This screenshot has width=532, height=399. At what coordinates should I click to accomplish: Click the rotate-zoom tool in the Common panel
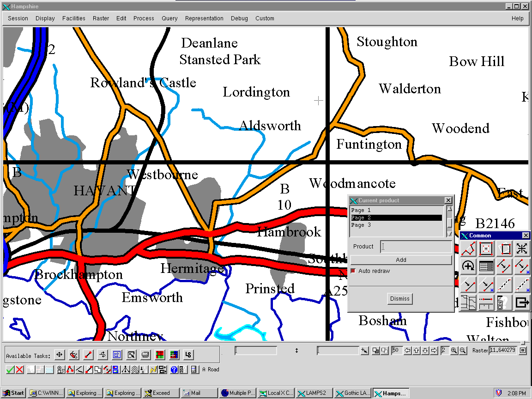coord(468,266)
